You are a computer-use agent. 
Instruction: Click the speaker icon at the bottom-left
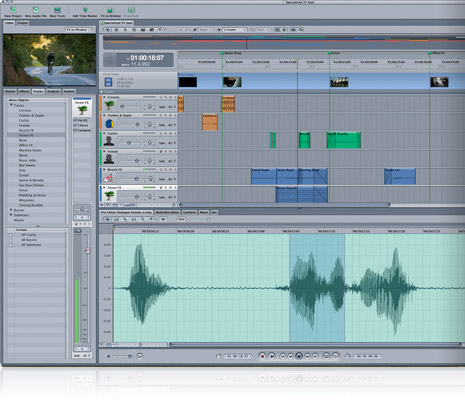tap(108, 356)
